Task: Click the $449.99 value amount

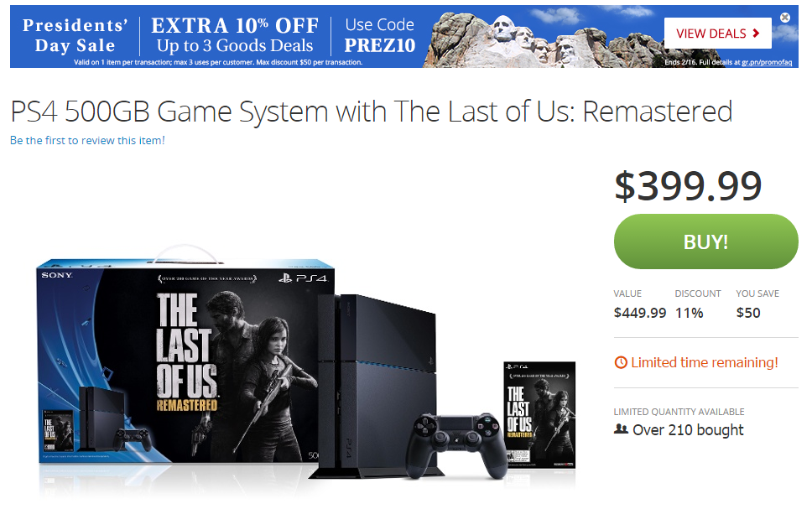Action: [x=640, y=313]
